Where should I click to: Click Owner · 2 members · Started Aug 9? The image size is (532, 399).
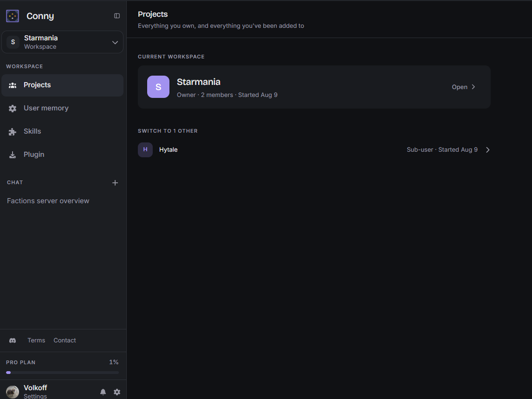[227, 95]
